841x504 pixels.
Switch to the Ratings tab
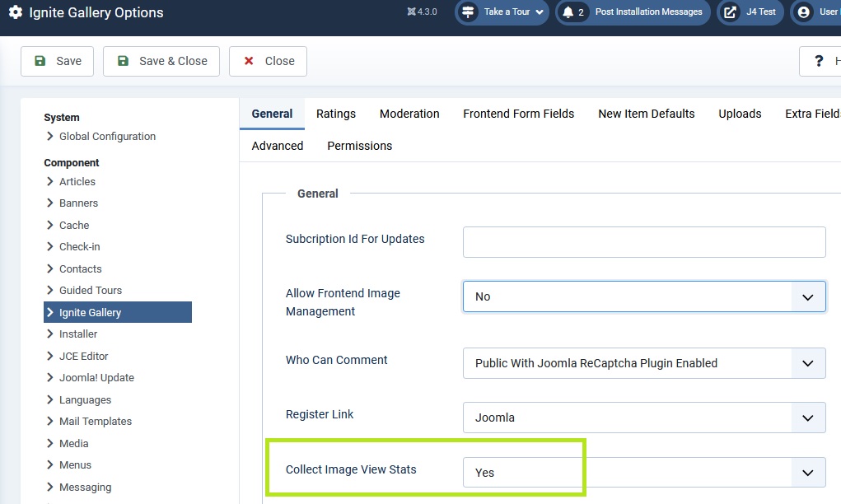pos(336,114)
